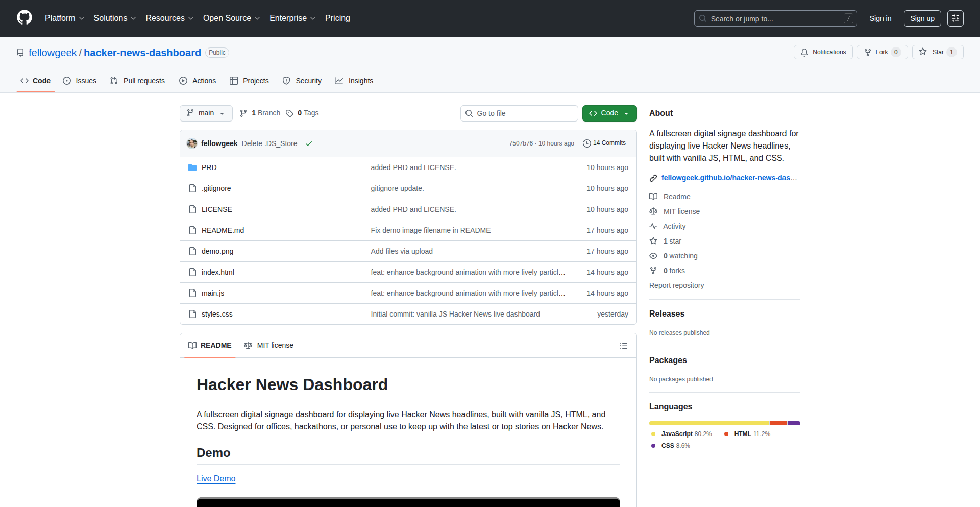The width and height of the screenshot is (980, 507).
Task: Open the Live Demo link
Action: 216,478
